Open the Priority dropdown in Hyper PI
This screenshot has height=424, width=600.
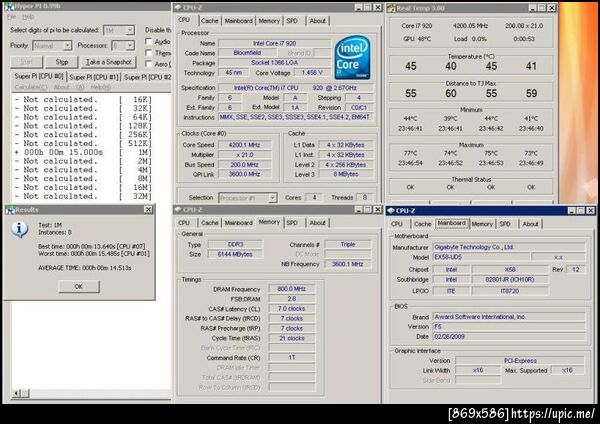[67, 46]
